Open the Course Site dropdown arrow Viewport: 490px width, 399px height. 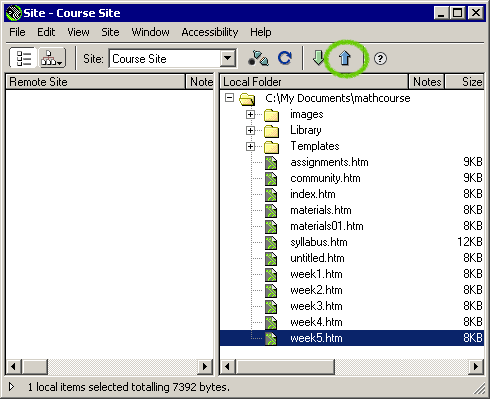(228, 58)
